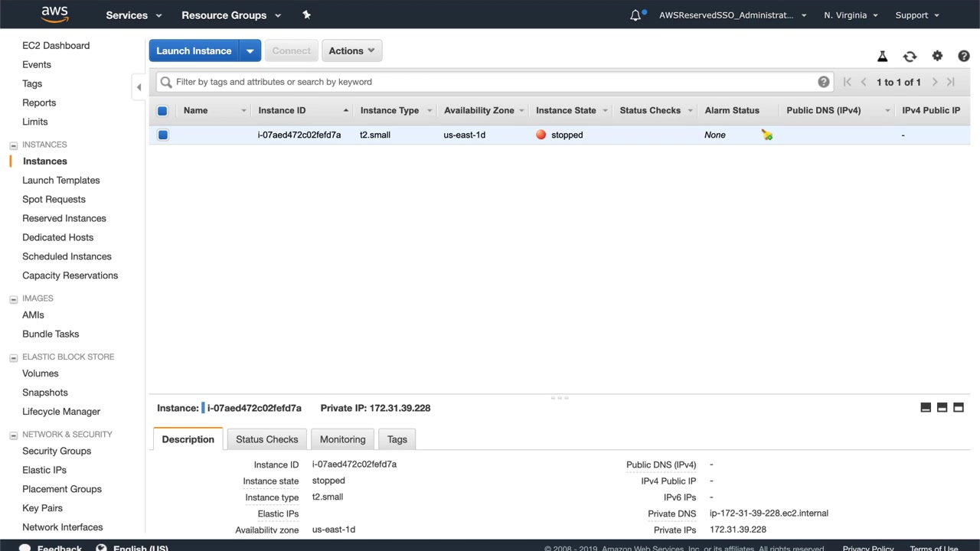
Task: Open the Availability Zone column filter arrow
Action: (521, 111)
